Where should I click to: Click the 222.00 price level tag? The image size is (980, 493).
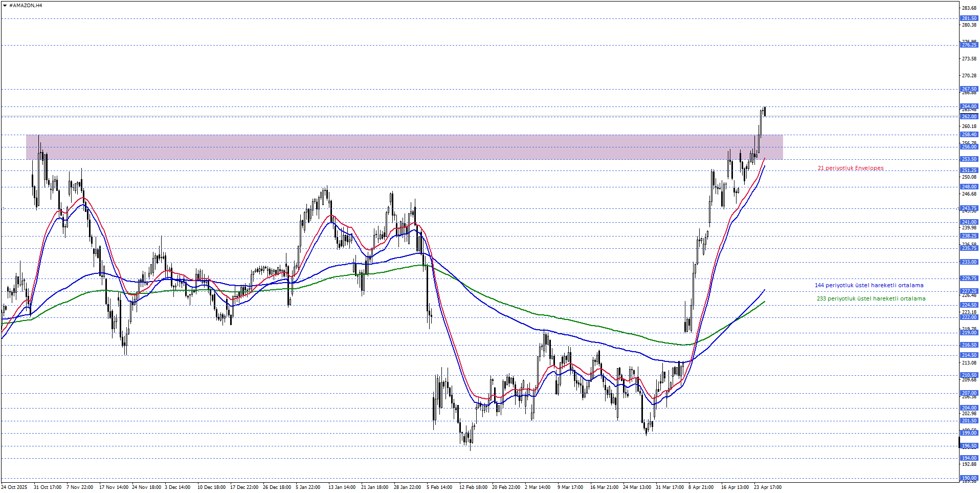[x=969, y=317]
